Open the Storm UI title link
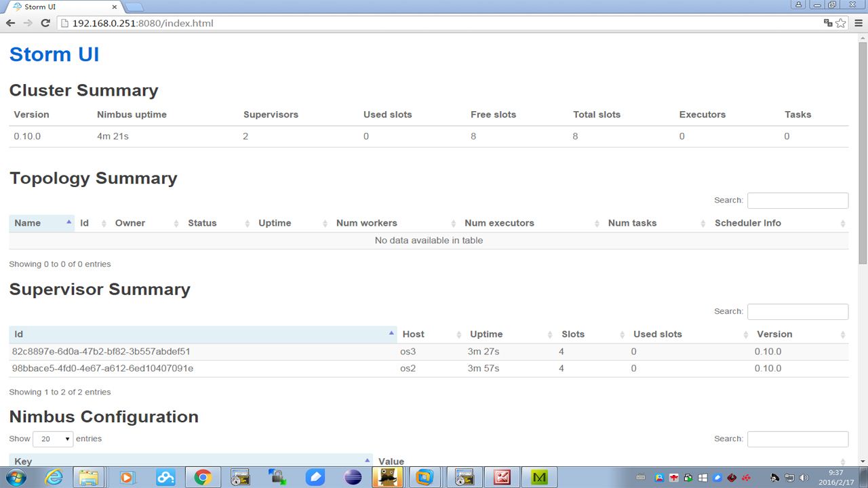 54,54
